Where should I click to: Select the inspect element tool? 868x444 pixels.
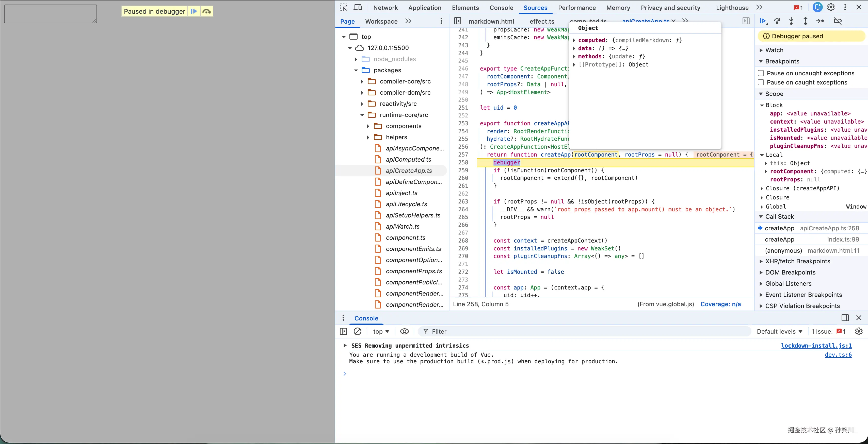point(343,7)
